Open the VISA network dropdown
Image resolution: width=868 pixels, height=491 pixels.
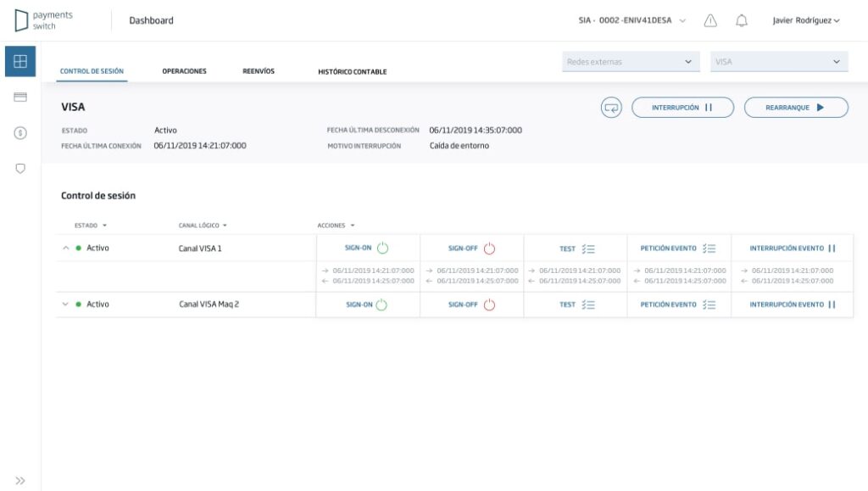coord(779,62)
